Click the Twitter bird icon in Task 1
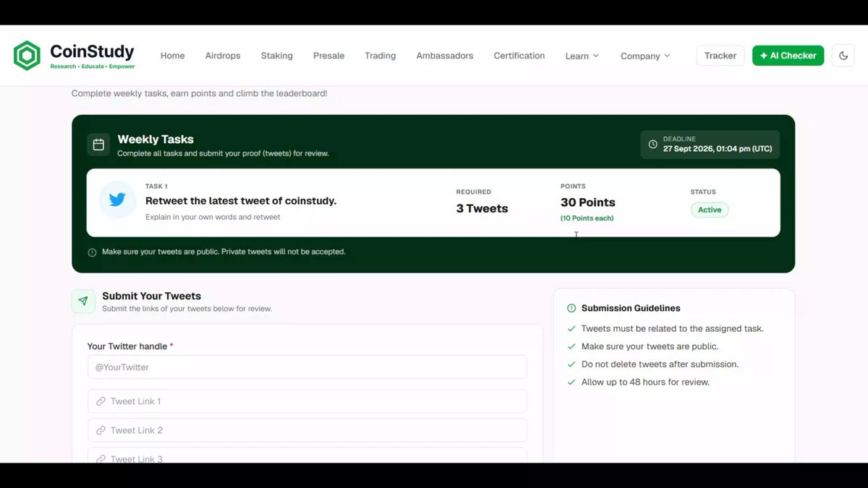 point(117,200)
